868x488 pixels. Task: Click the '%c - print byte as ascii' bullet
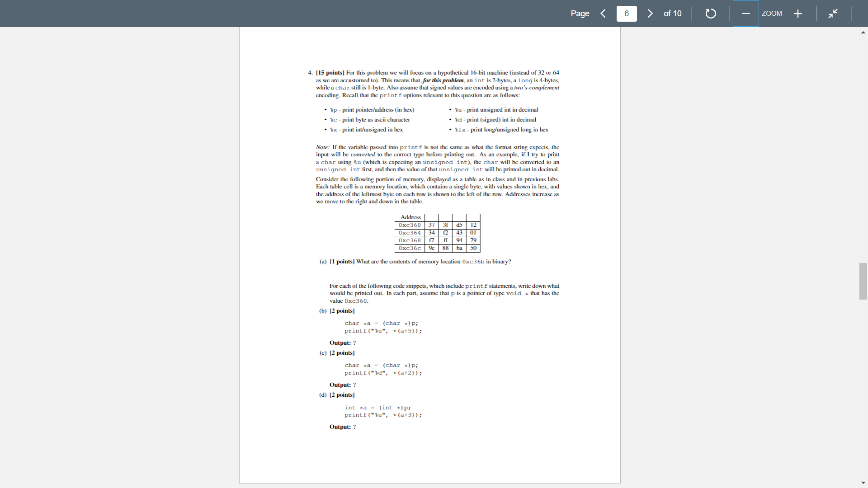[370, 120]
